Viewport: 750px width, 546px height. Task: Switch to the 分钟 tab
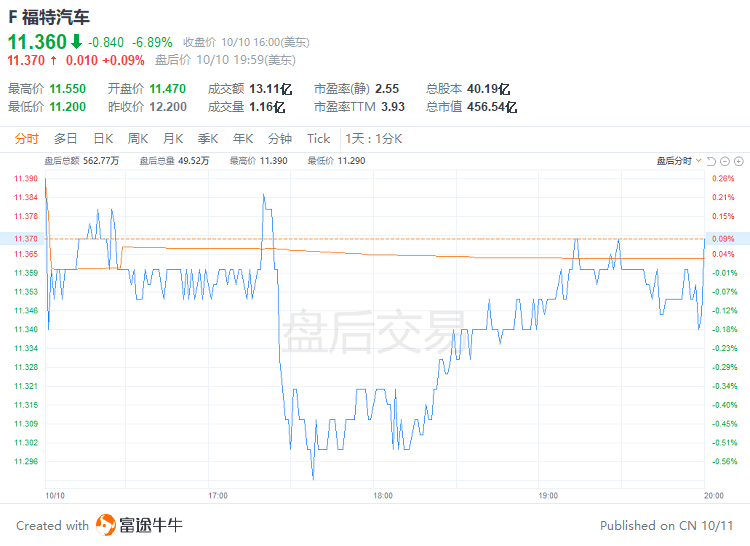tap(280, 139)
